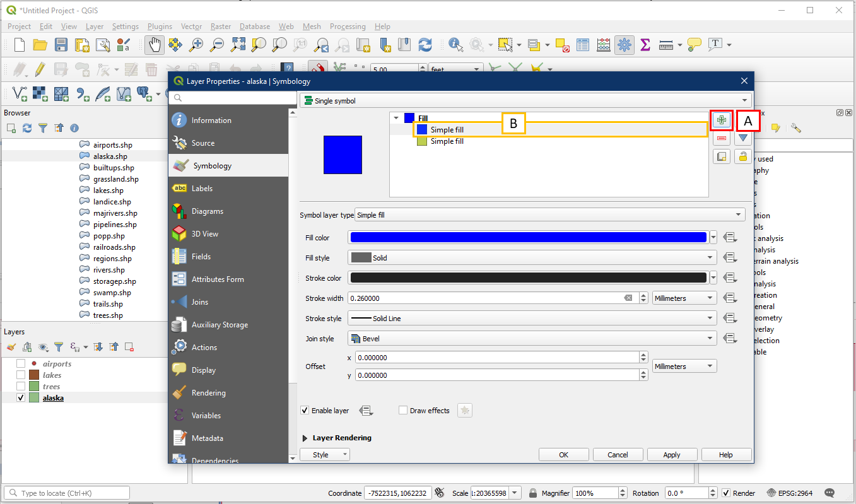
Task: Toggle the Enable layer checkbox
Action: [x=306, y=411]
